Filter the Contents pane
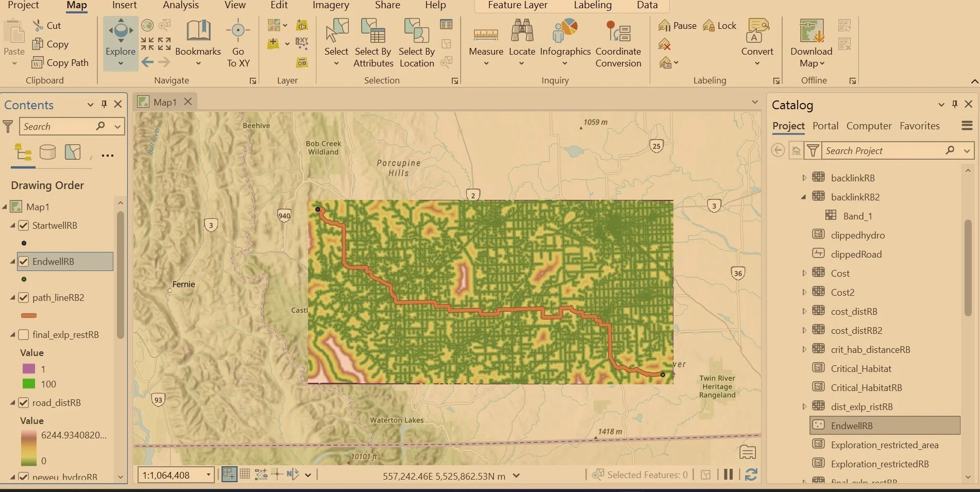This screenshot has width=980, height=492. coord(8,126)
